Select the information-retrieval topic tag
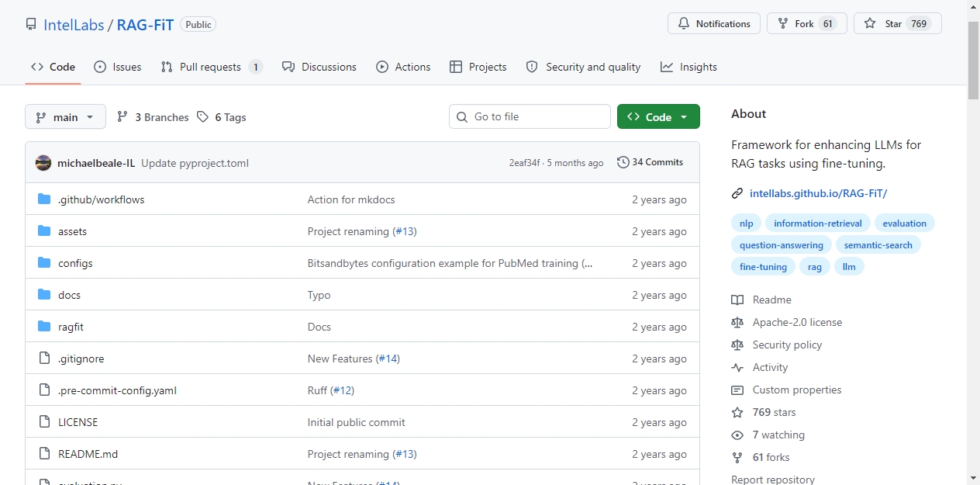This screenshot has width=980, height=485. tap(818, 223)
